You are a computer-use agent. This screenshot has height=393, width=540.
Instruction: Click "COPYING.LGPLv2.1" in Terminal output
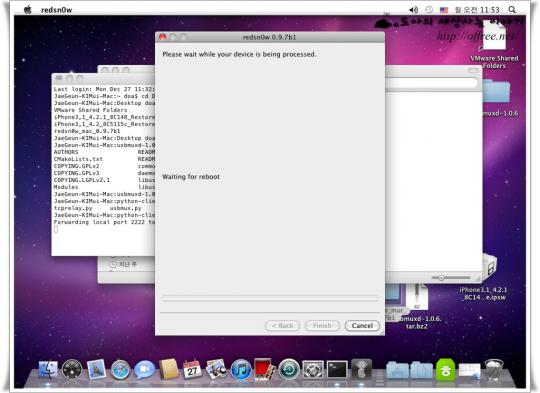(82, 180)
